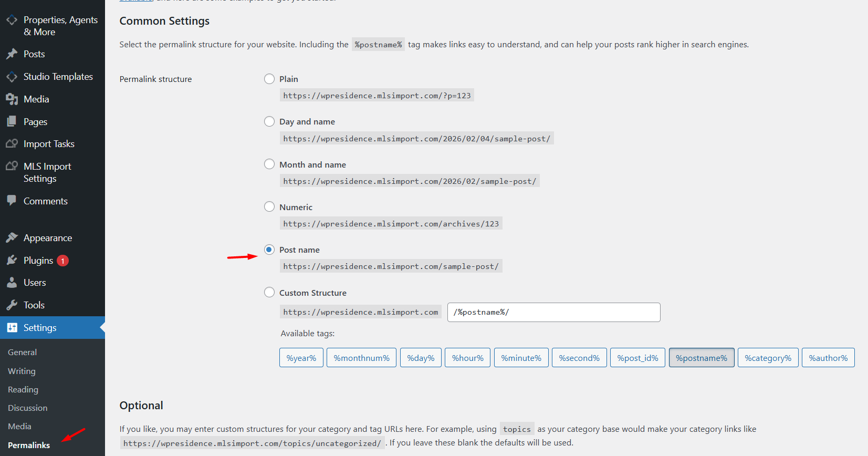Select the Plain permalink radio button
The width and height of the screenshot is (868, 456).
[269, 79]
